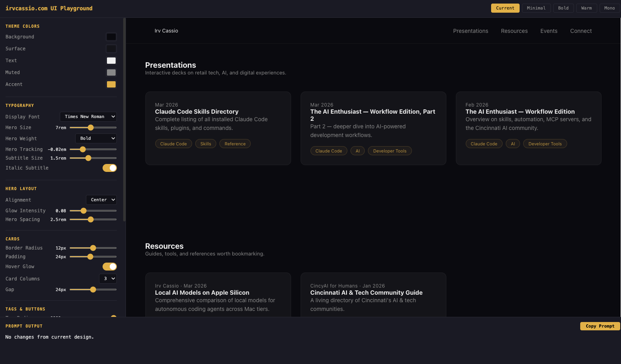Screen dimensions: 621x364
Task: Open the Accent color swatch
Action: click(x=111, y=84)
